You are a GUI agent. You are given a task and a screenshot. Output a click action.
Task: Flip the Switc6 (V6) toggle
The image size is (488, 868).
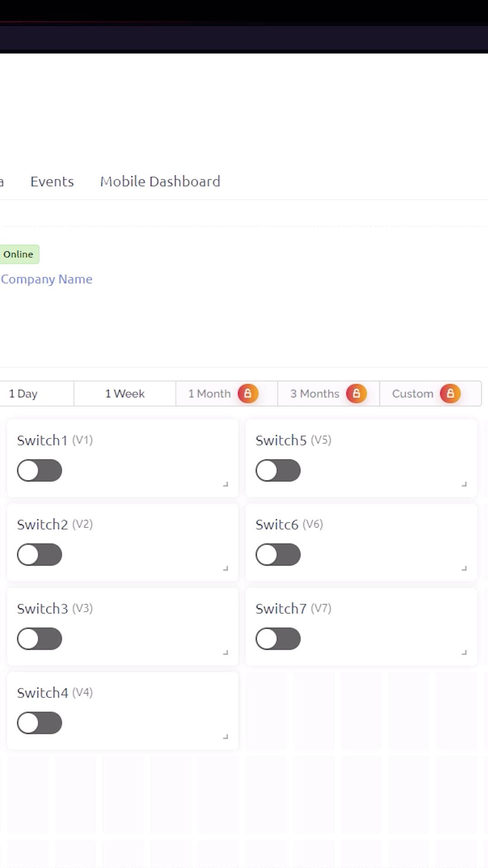pyautogui.click(x=278, y=555)
